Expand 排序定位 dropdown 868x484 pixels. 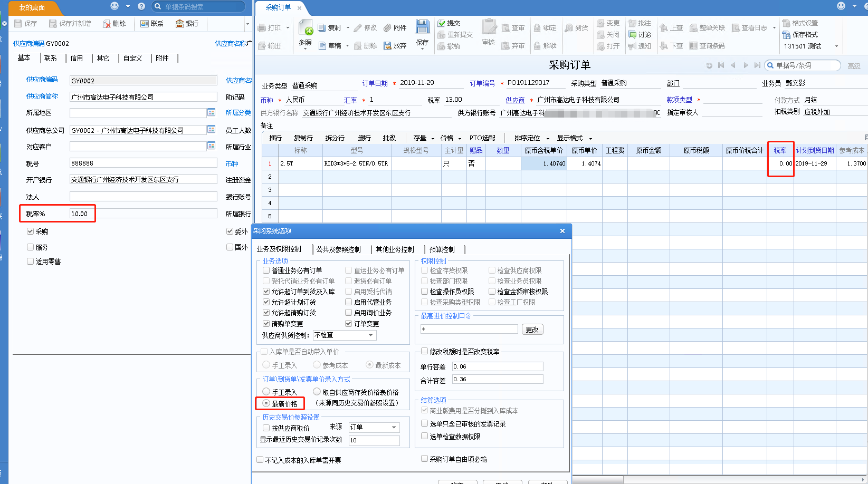click(x=548, y=138)
